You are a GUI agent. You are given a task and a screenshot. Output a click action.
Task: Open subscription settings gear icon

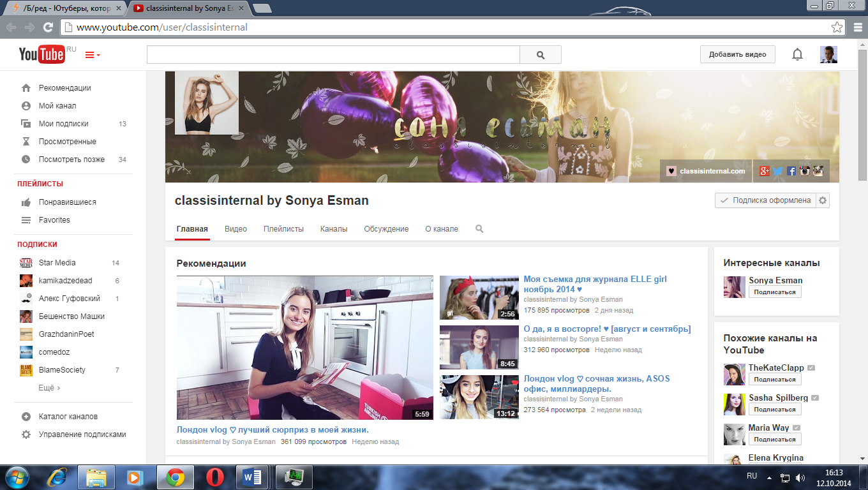[x=823, y=200]
